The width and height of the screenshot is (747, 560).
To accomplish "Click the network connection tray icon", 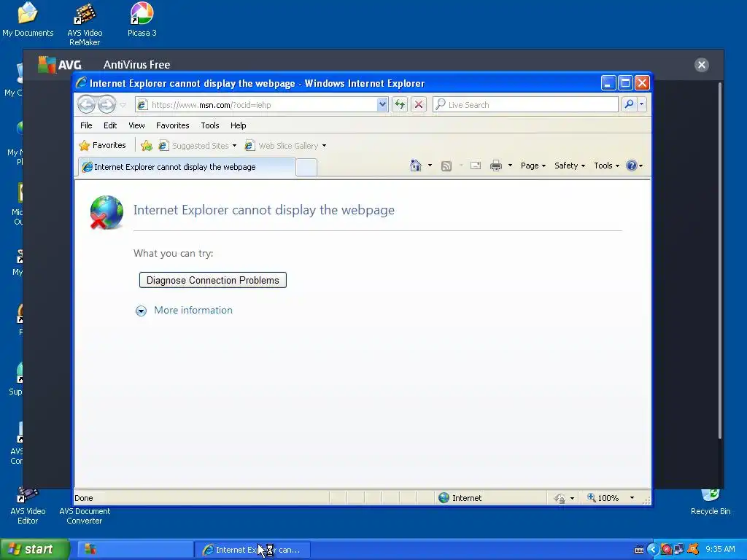I will coord(679,550).
